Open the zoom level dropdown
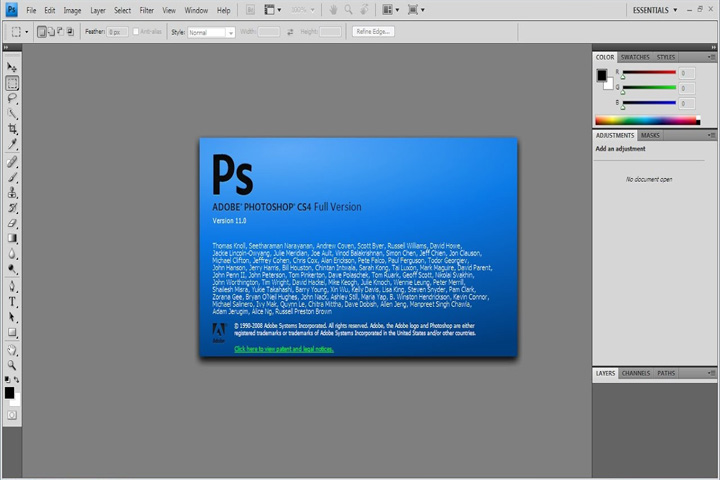This screenshot has width=720, height=480. pos(303,10)
